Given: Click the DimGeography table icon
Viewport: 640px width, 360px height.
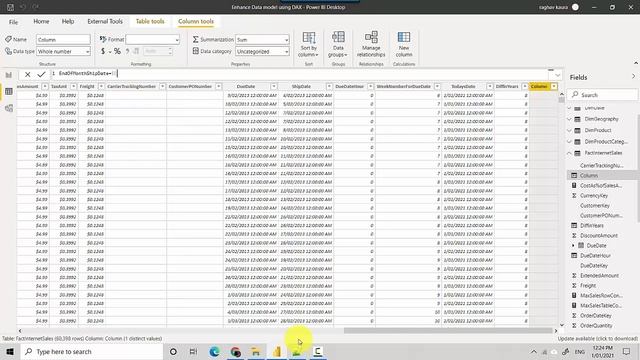Looking at the screenshot, I should tap(578, 119).
